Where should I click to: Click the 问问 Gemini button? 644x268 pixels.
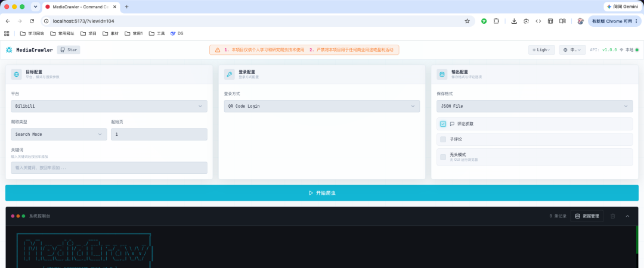point(622,7)
